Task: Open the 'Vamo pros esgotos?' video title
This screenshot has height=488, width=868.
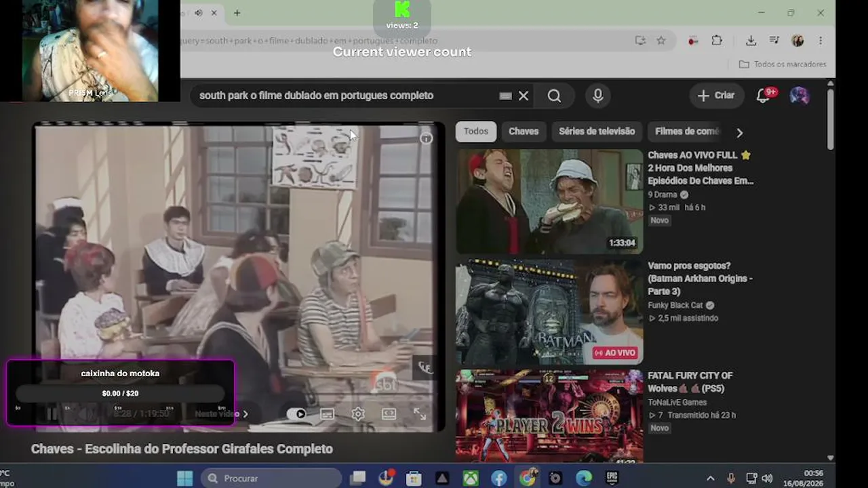Action: coord(701,279)
